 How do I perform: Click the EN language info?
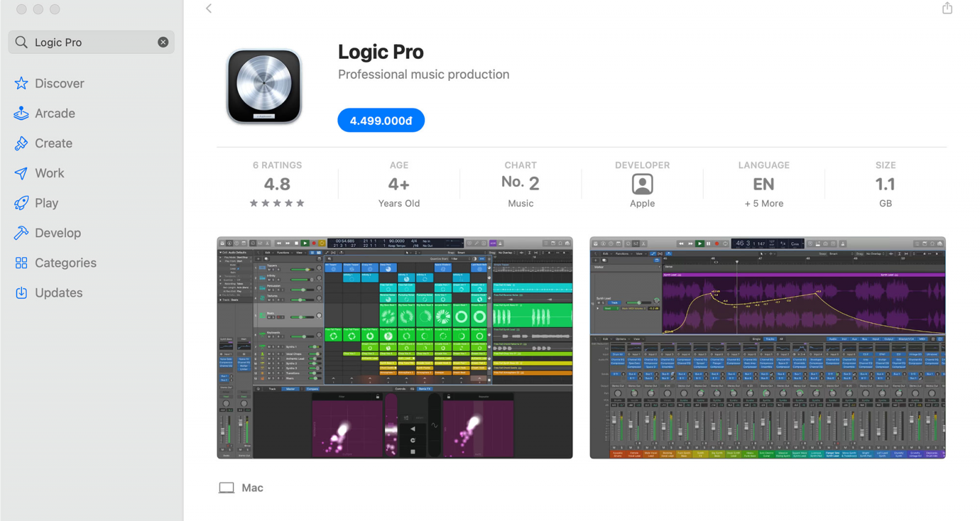coord(764,184)
